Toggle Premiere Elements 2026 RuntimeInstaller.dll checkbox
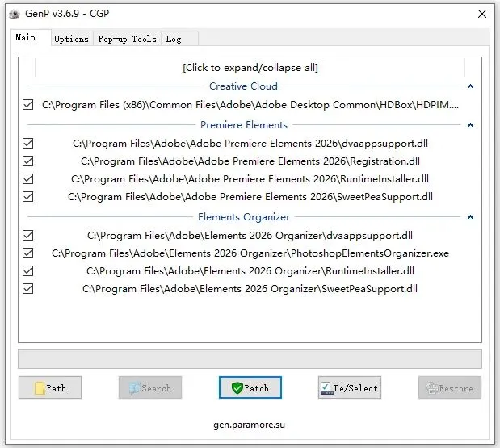 point(27,178)
